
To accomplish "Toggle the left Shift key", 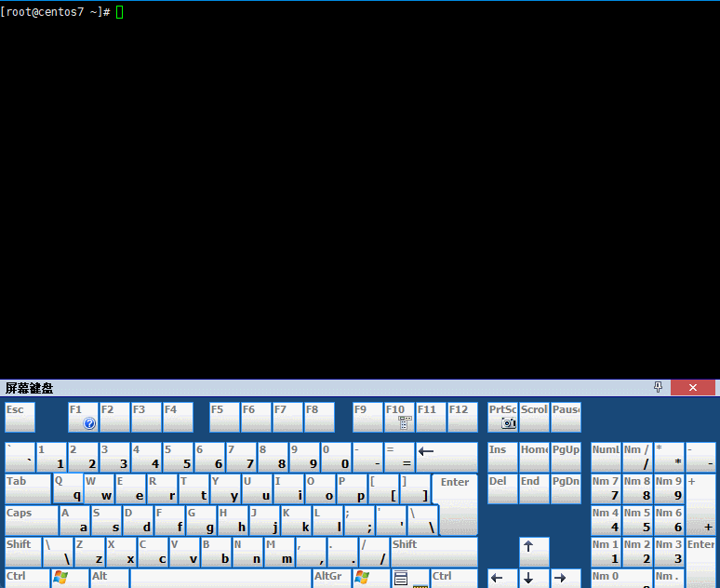I will 23,552.
